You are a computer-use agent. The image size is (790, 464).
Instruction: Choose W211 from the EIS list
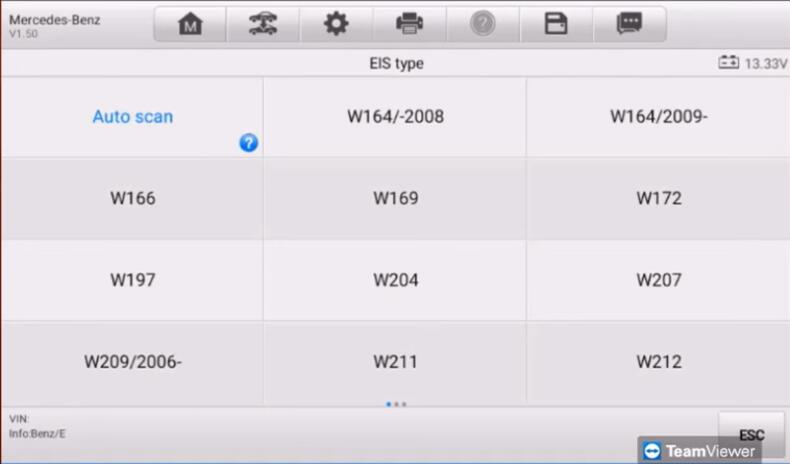click(x=395, y=361)
